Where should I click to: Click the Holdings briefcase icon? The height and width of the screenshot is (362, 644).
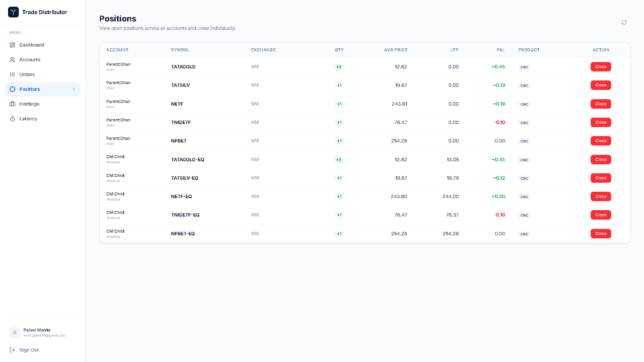coord(12,104)
